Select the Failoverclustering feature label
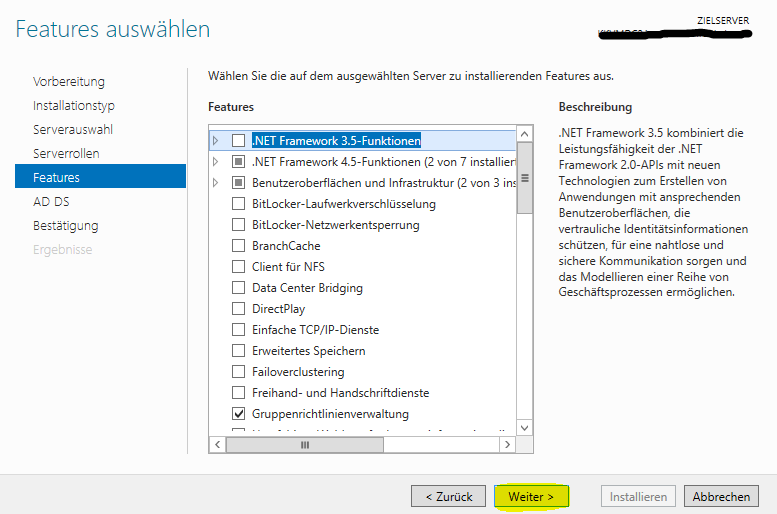Viewport: 777px width, 514px height. coord(298,372)
